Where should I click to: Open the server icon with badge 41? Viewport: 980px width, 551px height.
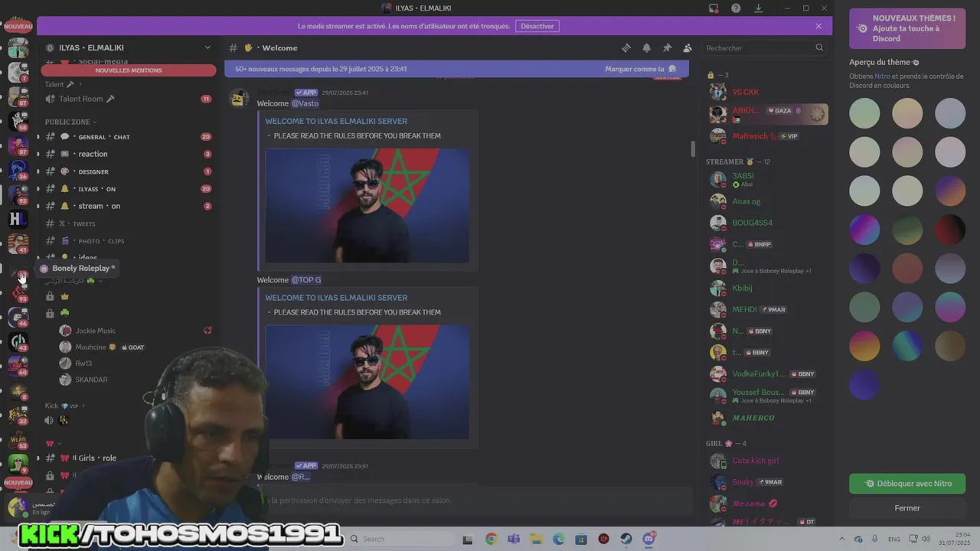[x=18, y=243]
